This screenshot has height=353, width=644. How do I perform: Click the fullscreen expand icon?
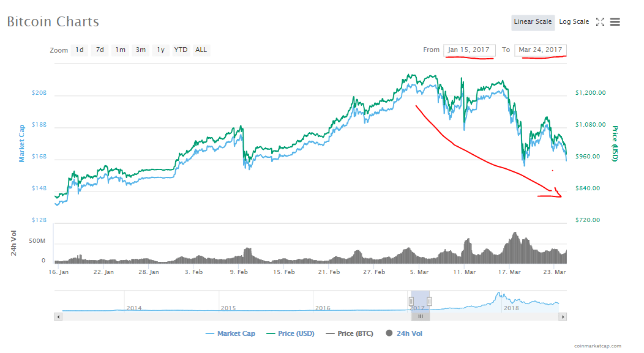[600, 21]
